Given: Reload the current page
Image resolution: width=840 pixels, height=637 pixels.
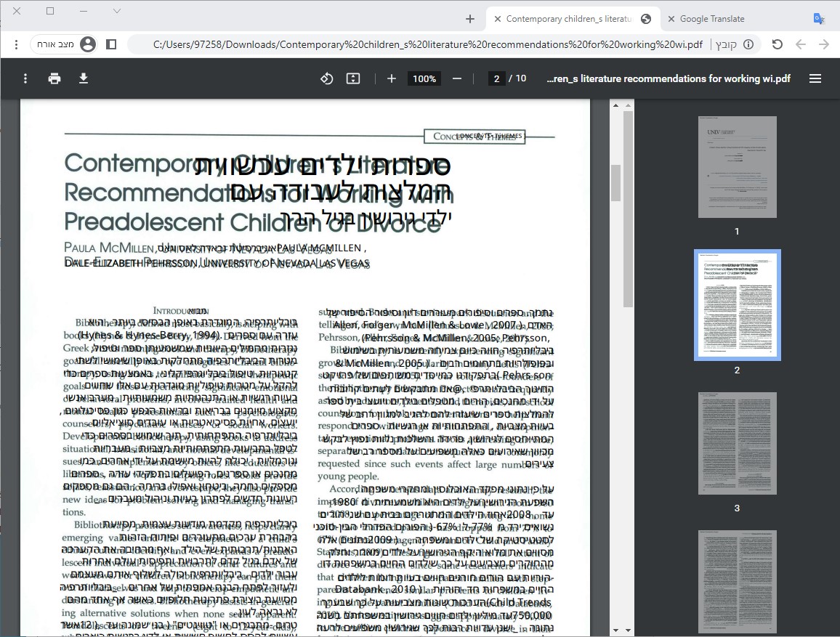Looking at the screenshot, I should (x=777, y=44).
